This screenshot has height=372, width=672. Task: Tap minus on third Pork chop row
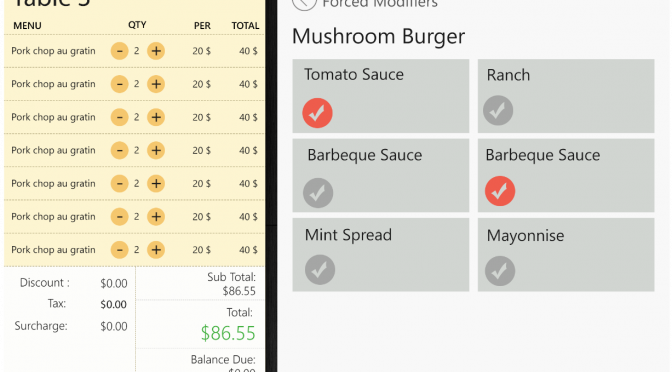pos(120,117)
